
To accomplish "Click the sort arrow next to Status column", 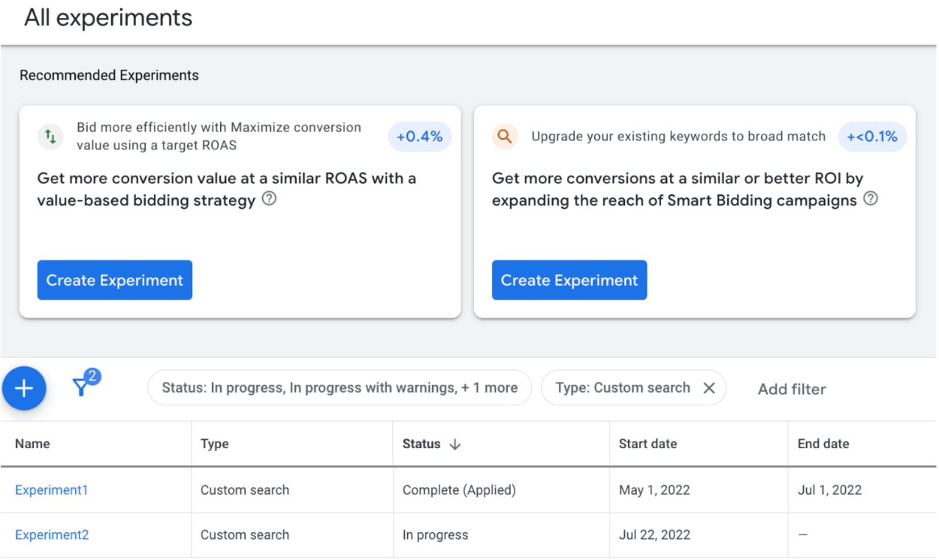I will click(x=457, y=444).
